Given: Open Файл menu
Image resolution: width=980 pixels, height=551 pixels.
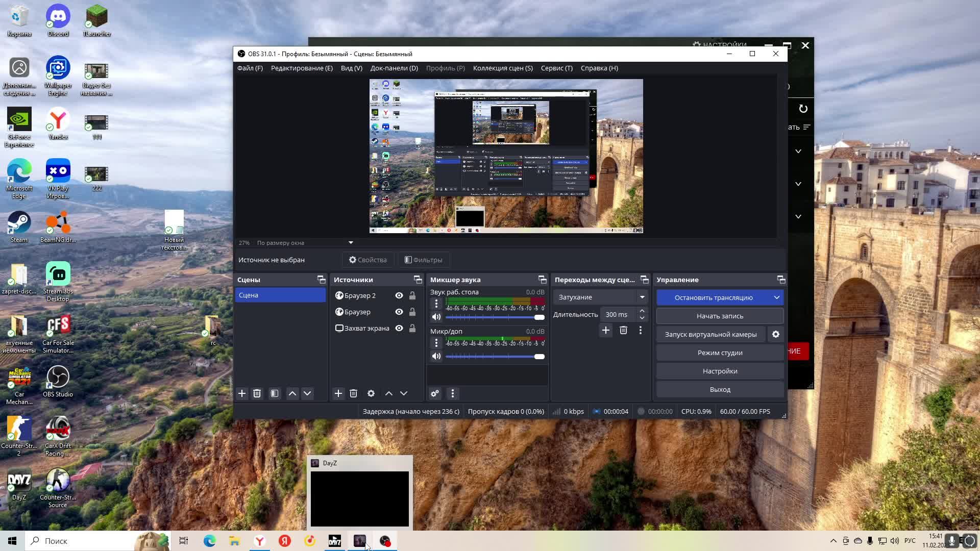Looking at the screenshot, I should pyautogui.click(x=250, y=68).
